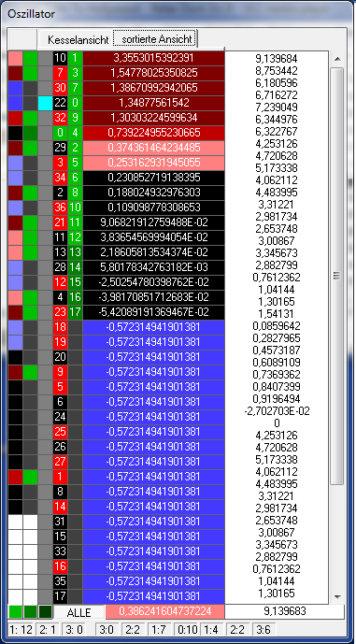This screenshot has width=356, height=644.
Task: Click the black number 10 cell in the first row
Action: (x=61, y=58)
